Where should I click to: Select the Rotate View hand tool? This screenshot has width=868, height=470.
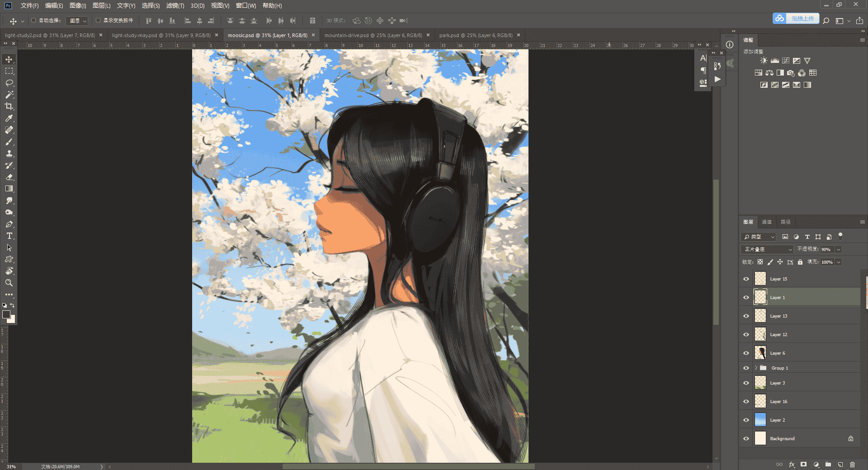9,271
